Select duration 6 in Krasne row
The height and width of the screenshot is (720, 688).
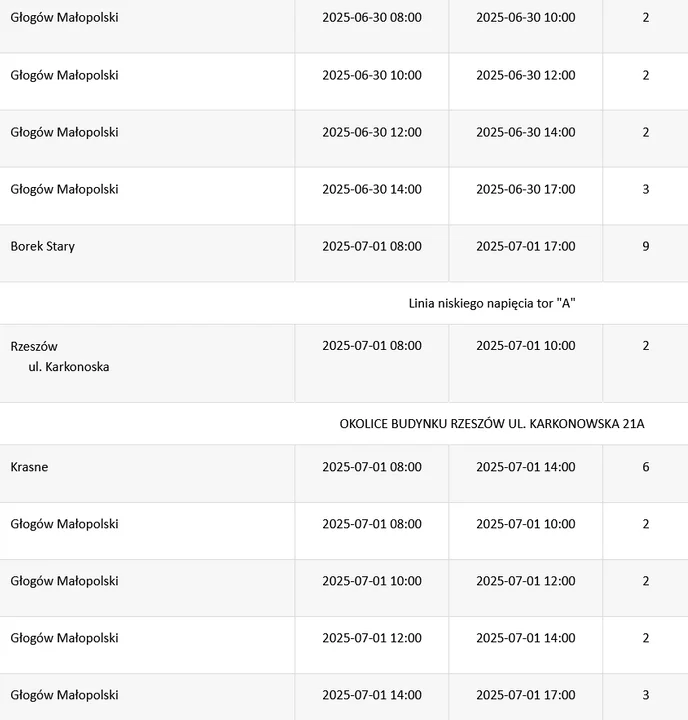[x=646, y=467]
